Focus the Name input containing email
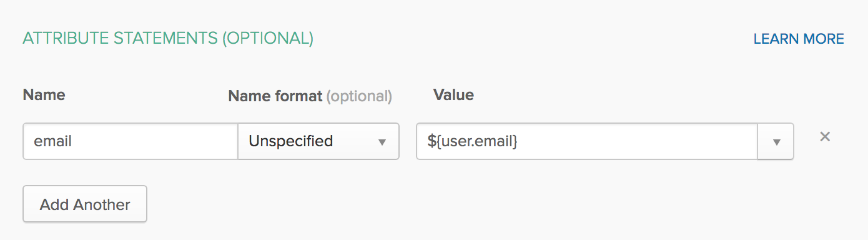This screenshot has height=240, width=868. [x=131, y=141]
